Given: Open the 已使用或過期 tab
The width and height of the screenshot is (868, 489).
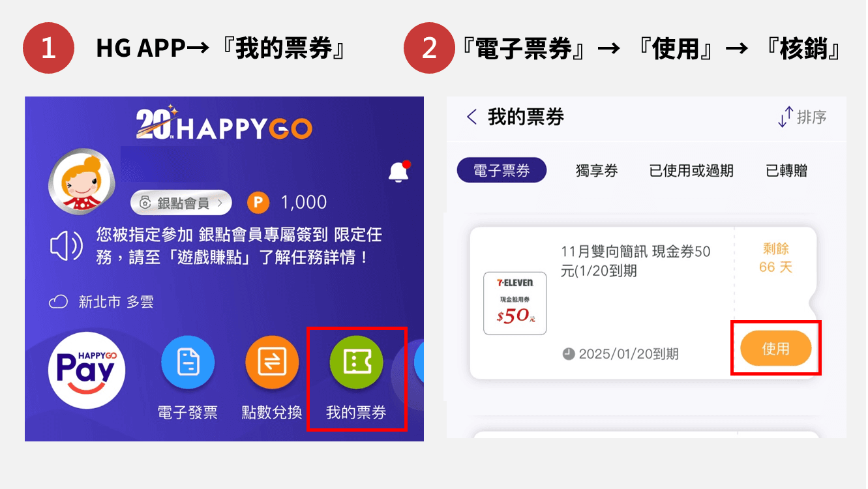Looking at the screenshot, I should click(691, 171).
